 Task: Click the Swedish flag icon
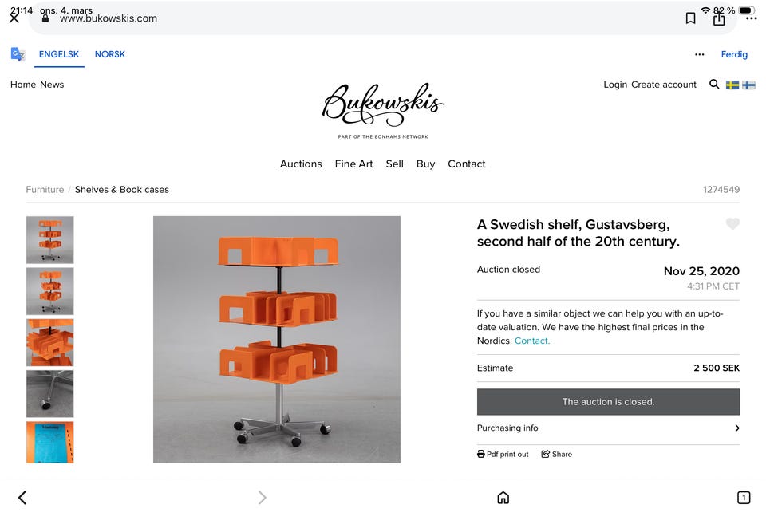[732, 84]
